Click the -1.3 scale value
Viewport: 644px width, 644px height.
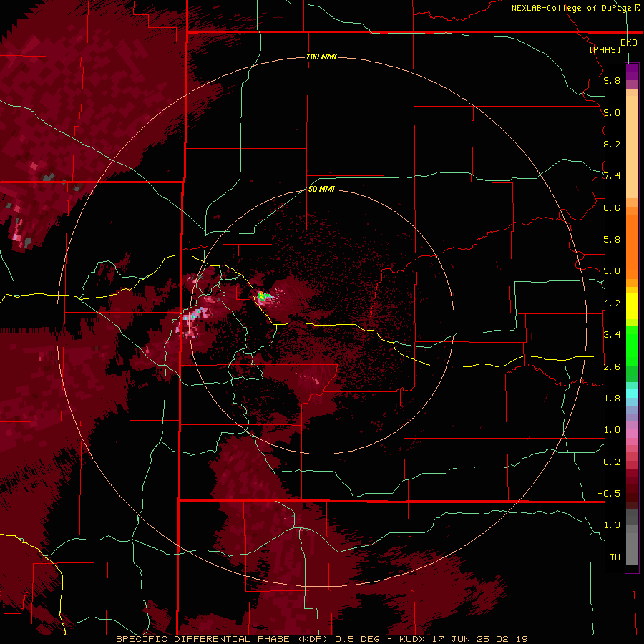pos(609,525)
